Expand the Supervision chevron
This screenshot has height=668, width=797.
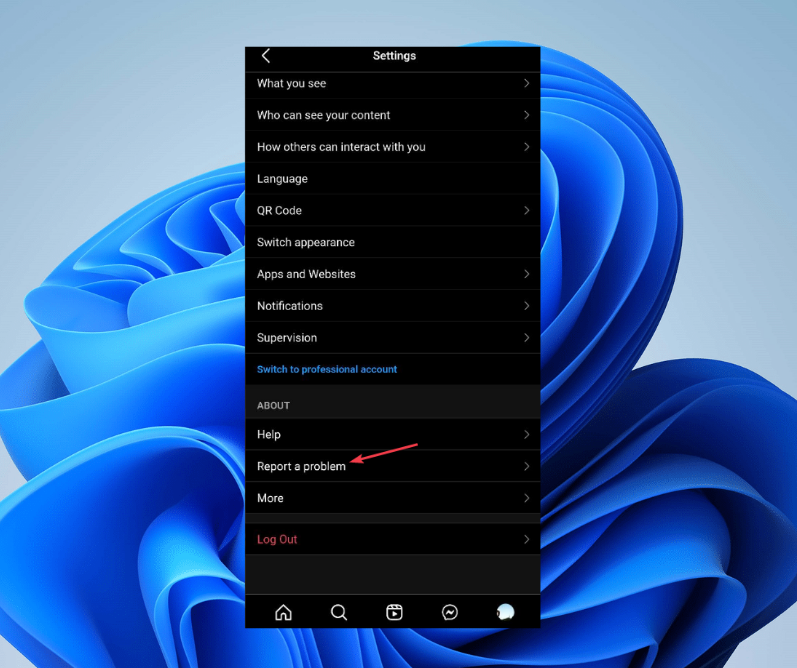pyautogui.click(x=527, y=338)
